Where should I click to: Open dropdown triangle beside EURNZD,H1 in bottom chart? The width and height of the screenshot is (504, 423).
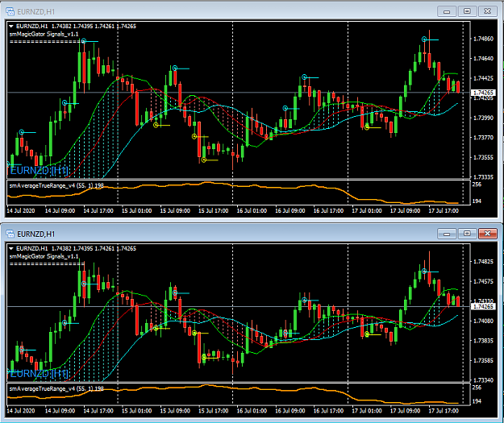pyautogui.click(x=11, y=248)
